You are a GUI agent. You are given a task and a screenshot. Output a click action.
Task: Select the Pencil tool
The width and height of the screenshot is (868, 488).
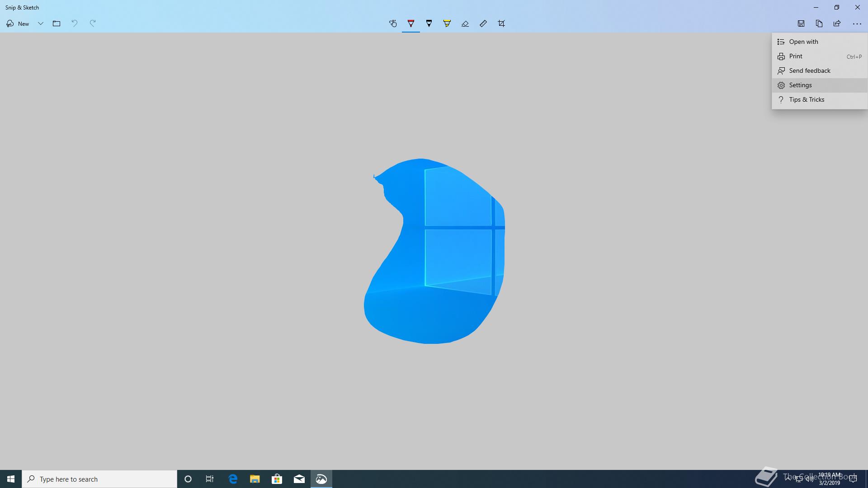pos(429,23)
